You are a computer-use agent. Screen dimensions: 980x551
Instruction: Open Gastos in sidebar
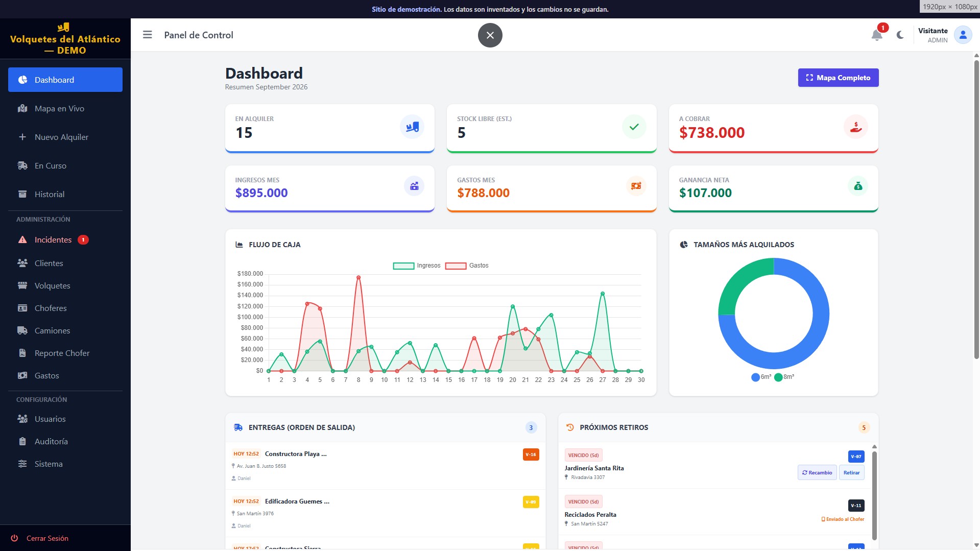65,375
